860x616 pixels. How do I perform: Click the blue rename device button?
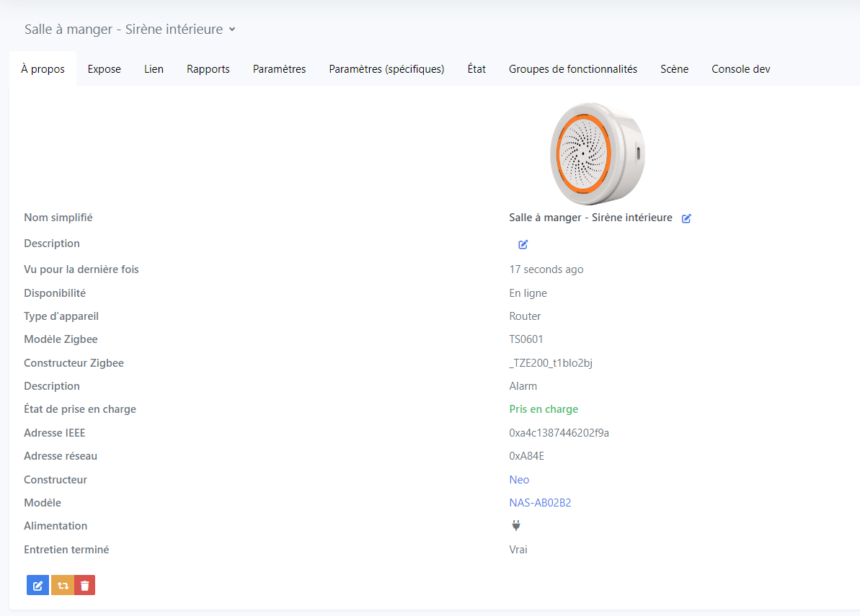37,585
